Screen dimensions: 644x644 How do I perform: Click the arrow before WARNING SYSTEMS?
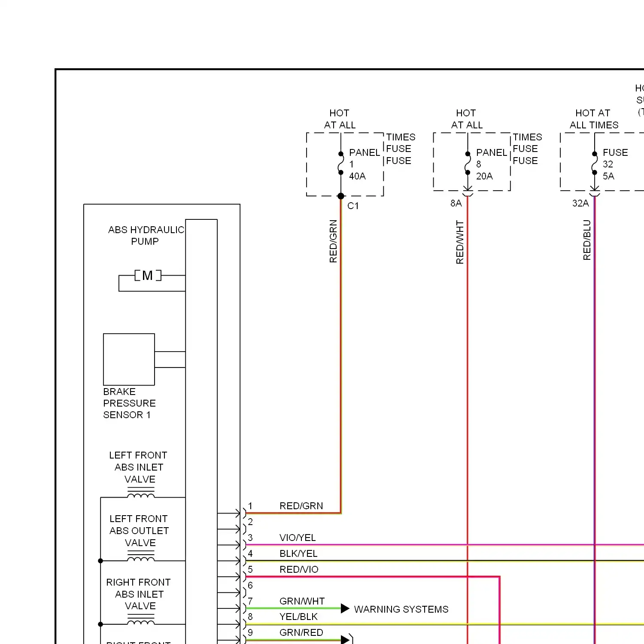tap(345, 608)
